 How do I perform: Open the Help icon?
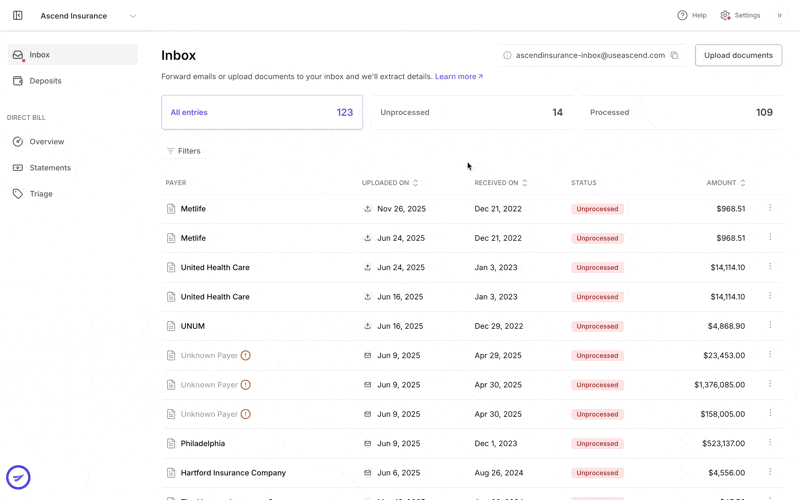pyautogui.click(x=682, y=15)
